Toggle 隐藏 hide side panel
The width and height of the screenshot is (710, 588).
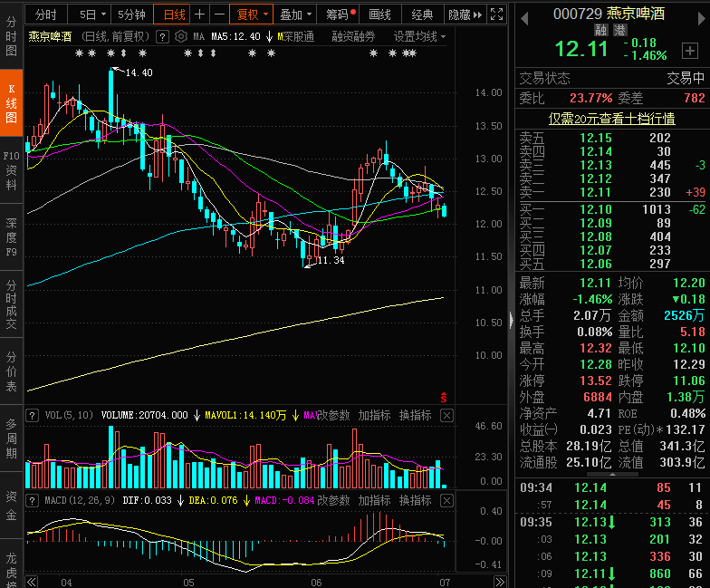click(x=465, y=14)
